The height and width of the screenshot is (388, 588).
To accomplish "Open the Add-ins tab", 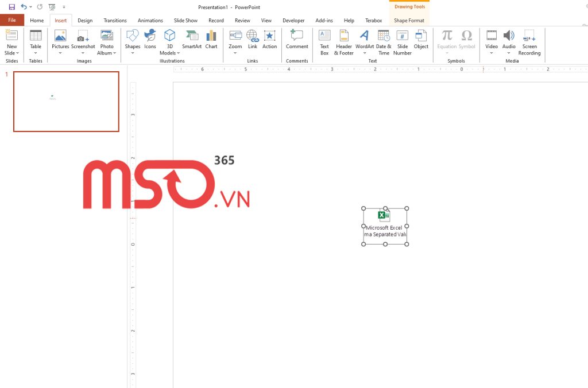I will (x=324, y=20).
